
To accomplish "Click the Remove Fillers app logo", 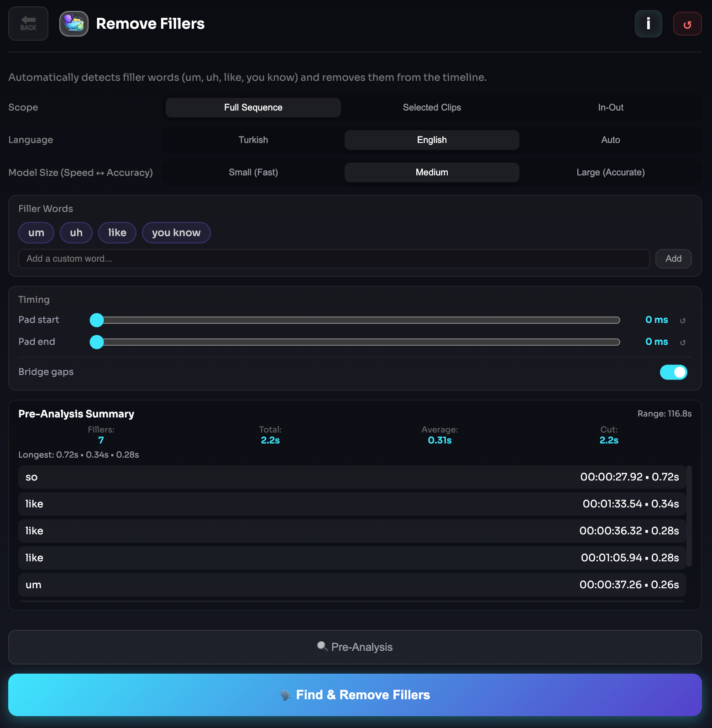I will [74, 24].
